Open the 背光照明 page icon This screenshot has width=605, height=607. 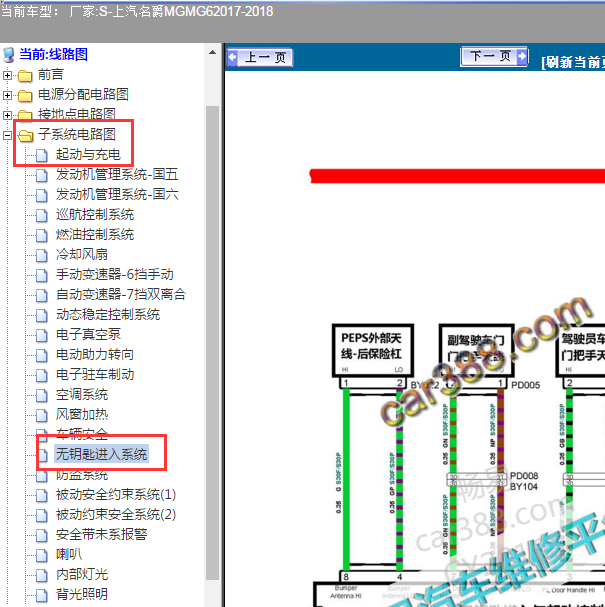41,595
